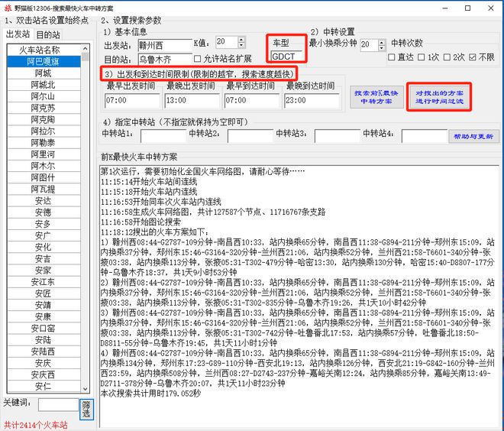Select station 安多 in list

(44, 224)
